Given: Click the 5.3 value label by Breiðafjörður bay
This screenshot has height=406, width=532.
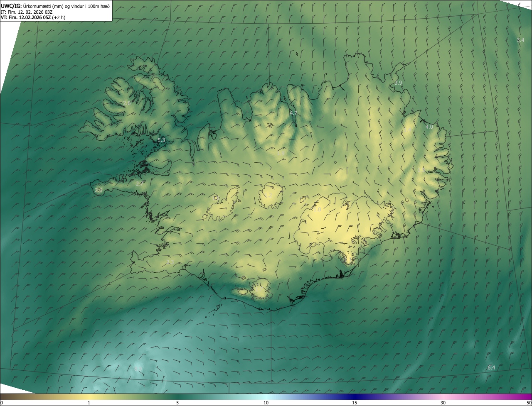Looking at the screenshot, I should pyautogui.click(x=161, y=140).
